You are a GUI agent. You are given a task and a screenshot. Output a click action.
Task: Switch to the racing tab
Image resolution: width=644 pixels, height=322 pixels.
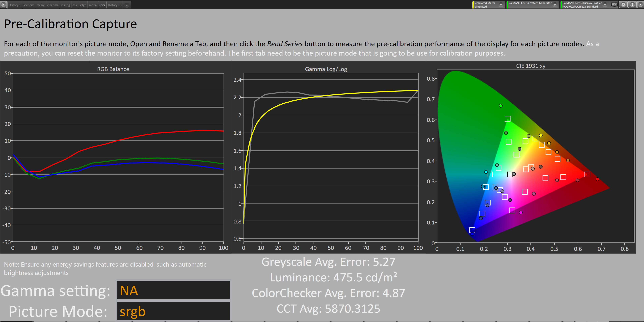point(40,5)
